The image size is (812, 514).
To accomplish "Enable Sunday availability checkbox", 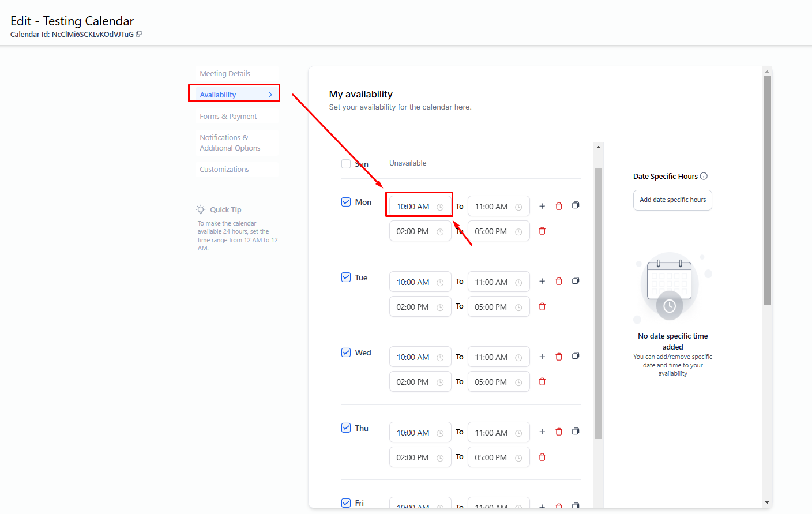I will coord(346,164).
